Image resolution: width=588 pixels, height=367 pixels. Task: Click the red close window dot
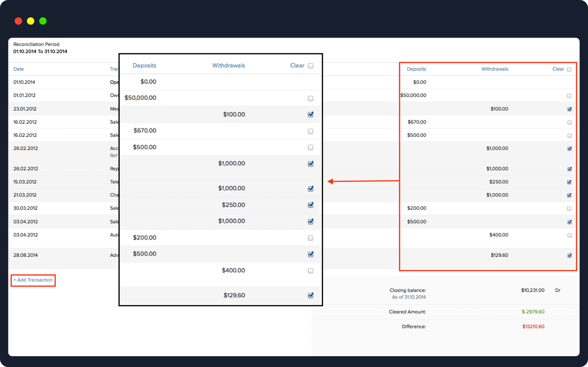coord(18,21)
